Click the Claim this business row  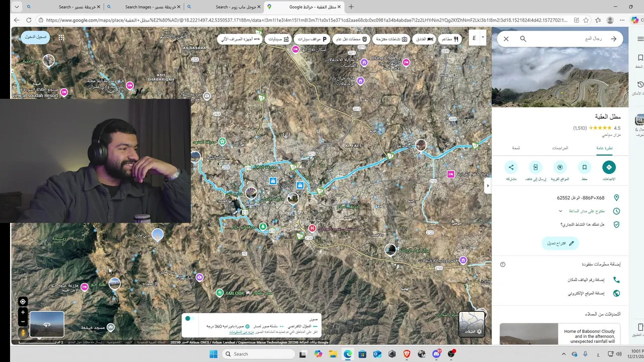pyautogui.click(x=560, y=225)
